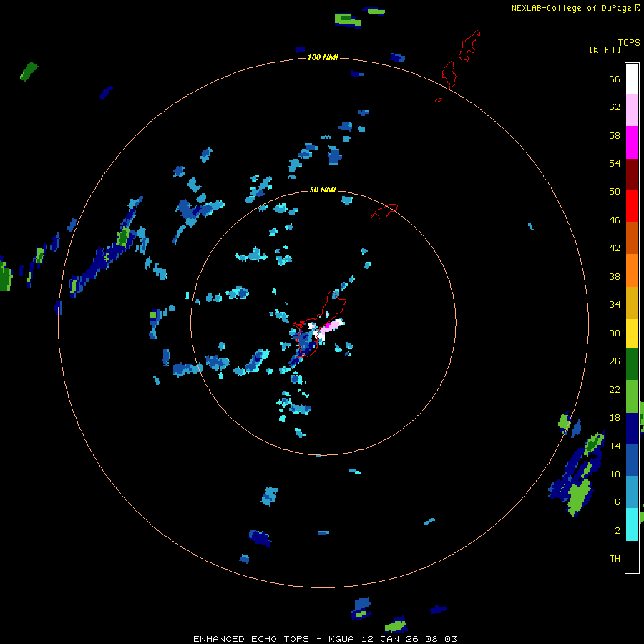Click the yellow 34 kft legend swatch
The height and width of the screenshot is (644, 644).
632,333
